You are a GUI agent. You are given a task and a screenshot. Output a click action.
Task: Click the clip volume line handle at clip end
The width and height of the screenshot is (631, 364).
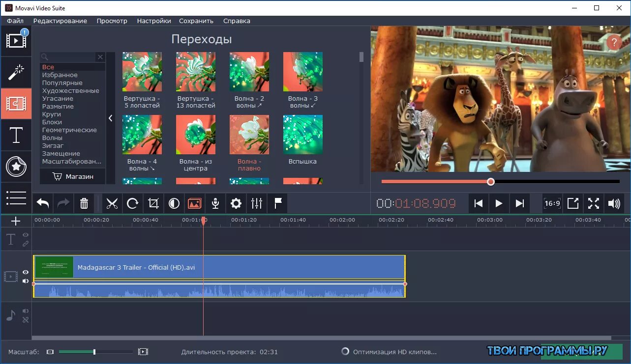coord(405,284)
